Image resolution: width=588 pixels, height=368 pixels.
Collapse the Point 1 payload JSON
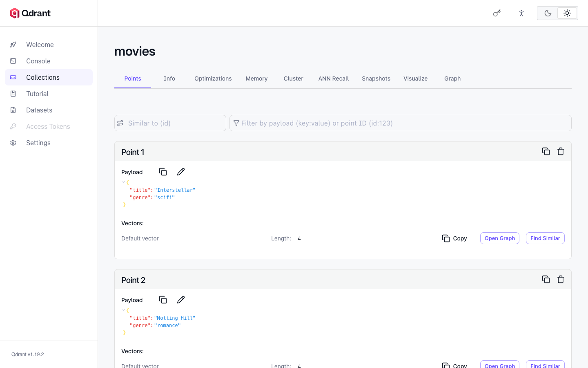[124, 182]
